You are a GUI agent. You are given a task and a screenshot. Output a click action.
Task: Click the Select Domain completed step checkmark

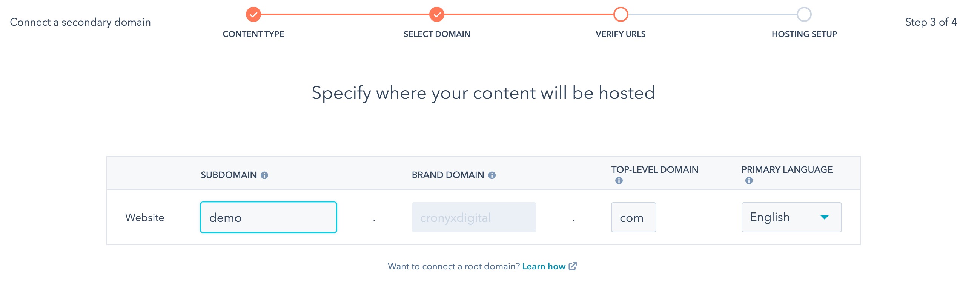[x=437, y=14]
